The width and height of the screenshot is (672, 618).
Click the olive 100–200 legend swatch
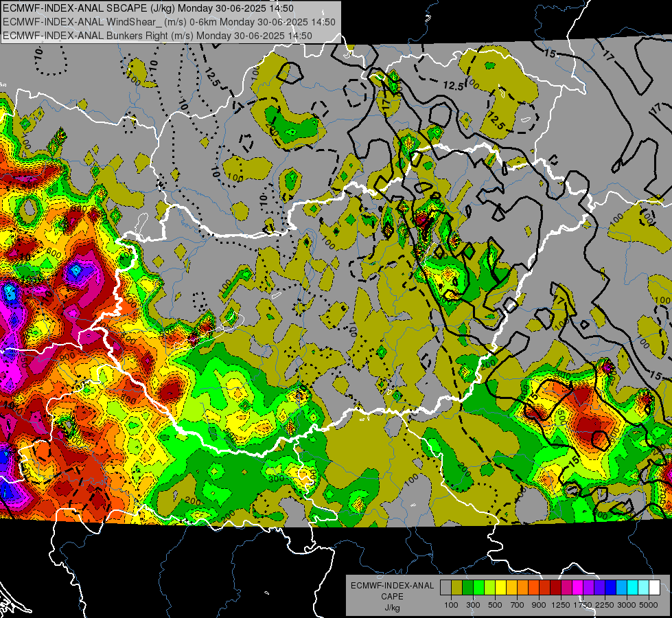(457, 588)
